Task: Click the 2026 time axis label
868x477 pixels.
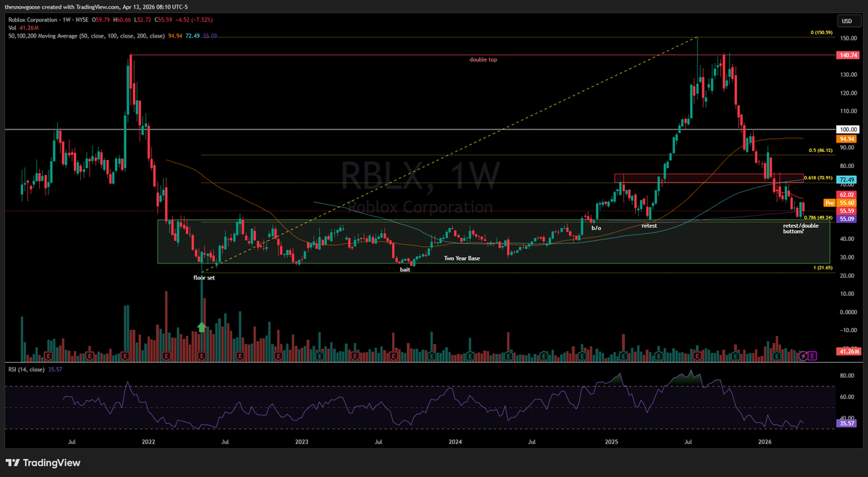Action: click(765, 441)
